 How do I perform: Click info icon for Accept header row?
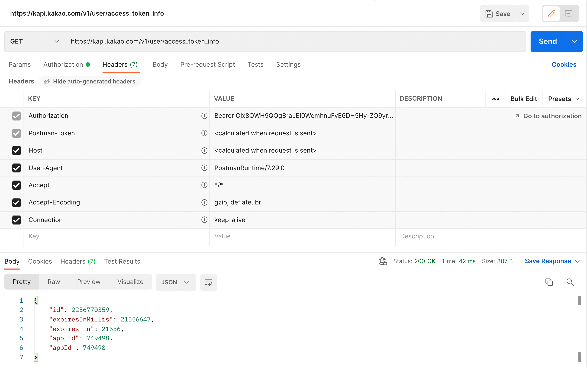click(x=204, y=185)
